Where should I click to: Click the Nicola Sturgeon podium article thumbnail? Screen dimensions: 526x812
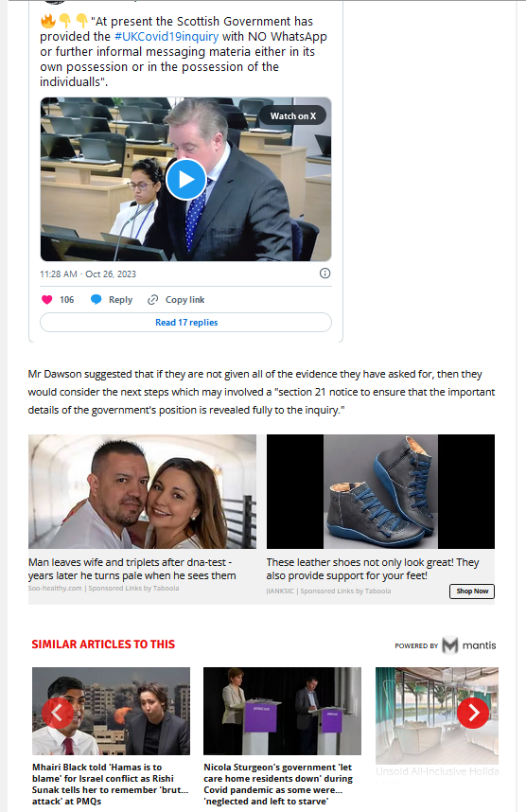pos(282,711)
